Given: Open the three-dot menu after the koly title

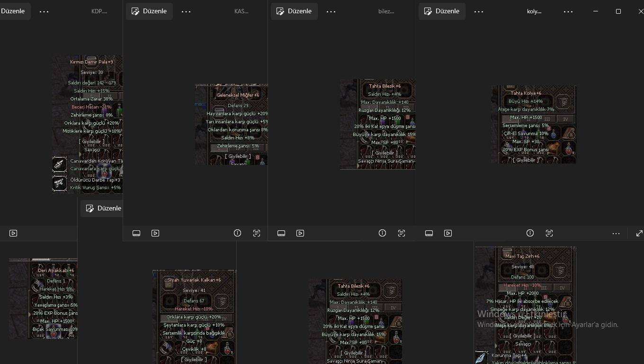Looking at the screenshot, I should click(x=568, y=11).
